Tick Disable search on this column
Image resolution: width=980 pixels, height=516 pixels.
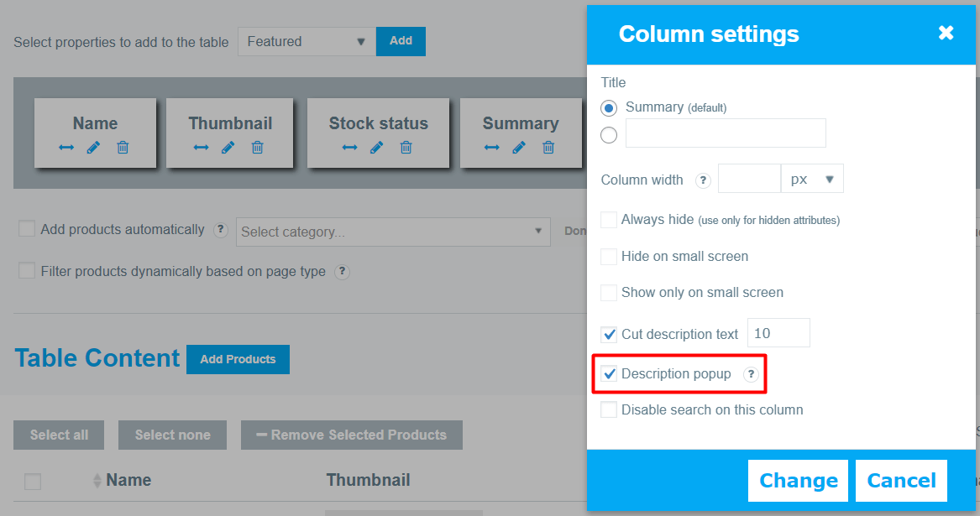(x=609, y=409)
